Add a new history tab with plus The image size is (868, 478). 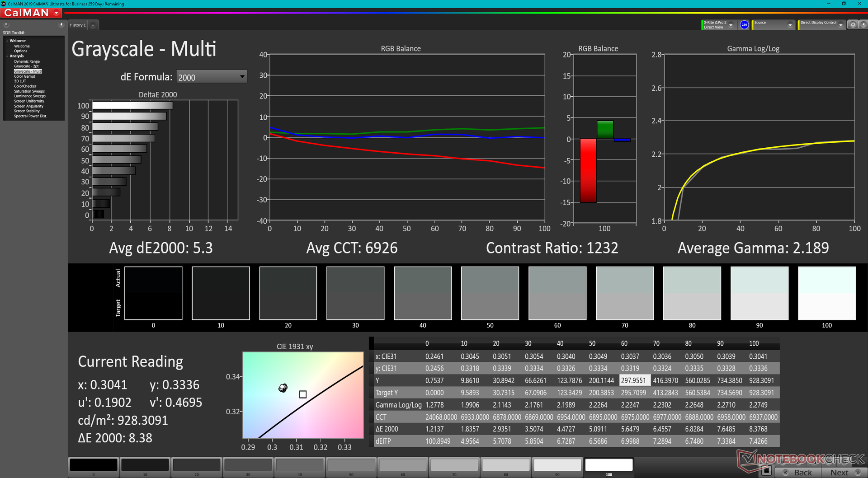93,25
